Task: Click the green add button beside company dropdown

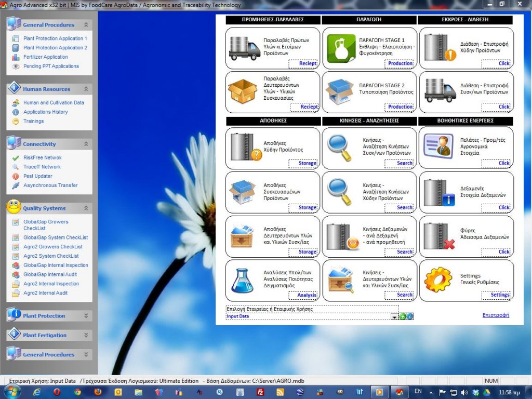Action: click(x=403, y=316)
